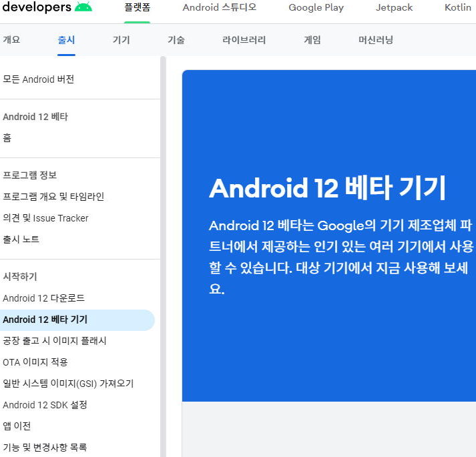Select the 기기 sub-navigation tab

121,40
